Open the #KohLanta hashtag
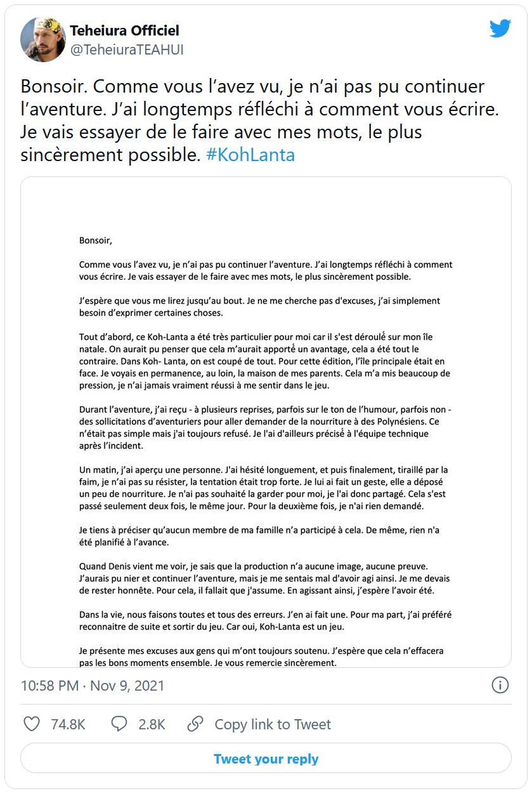This screenshot has width=532, height=794. point(250,155)
